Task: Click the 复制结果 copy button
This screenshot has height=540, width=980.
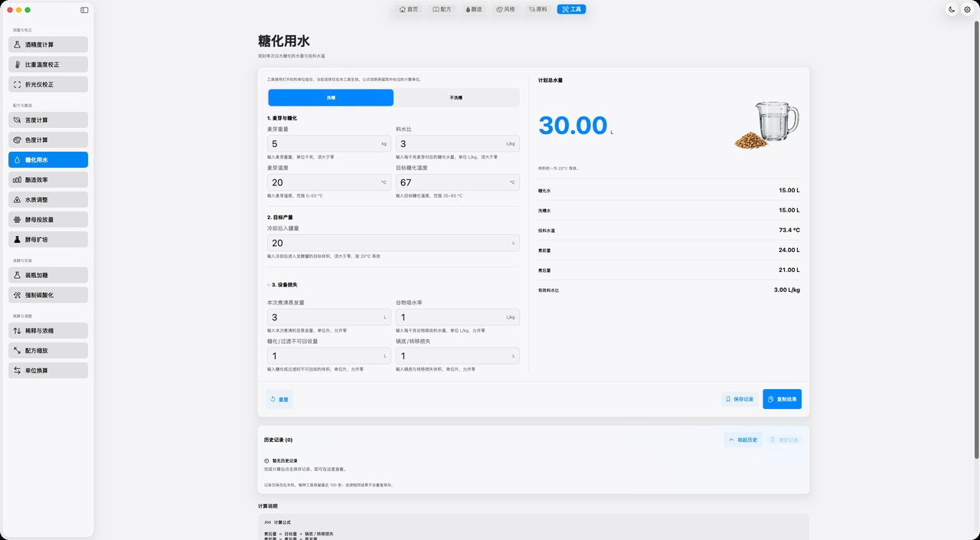Action: 782,399
